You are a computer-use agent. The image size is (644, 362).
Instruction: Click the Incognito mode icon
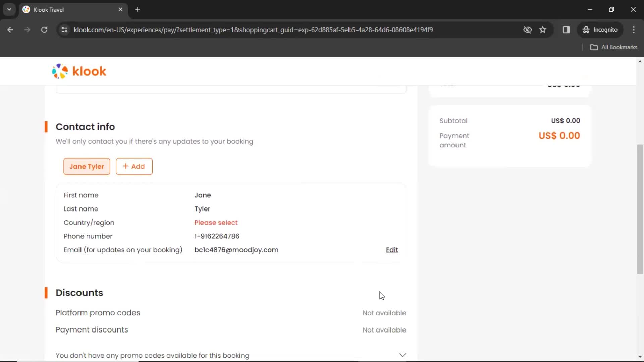(x=586, y=29)
